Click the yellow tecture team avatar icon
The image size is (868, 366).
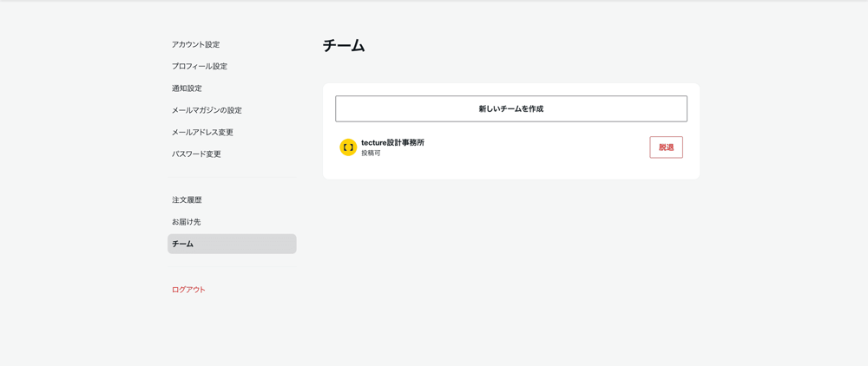click(348, 147)
